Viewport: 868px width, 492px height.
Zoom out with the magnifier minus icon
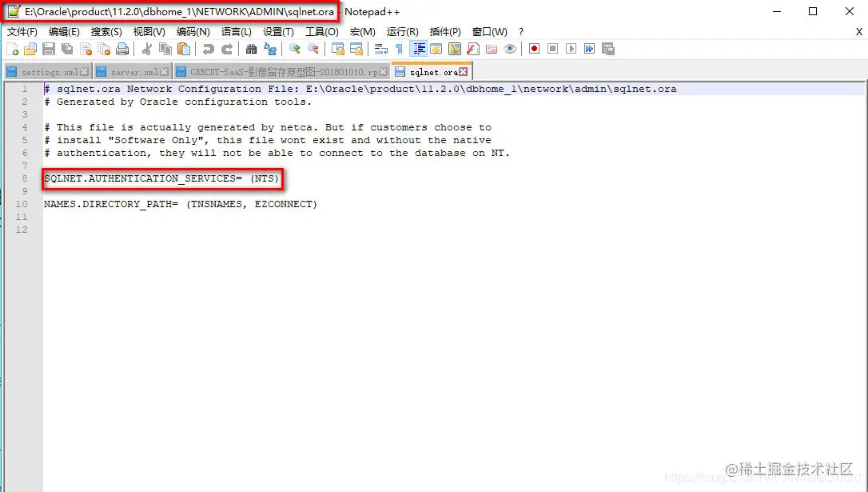pyautogui.click(x=313, y=50)
